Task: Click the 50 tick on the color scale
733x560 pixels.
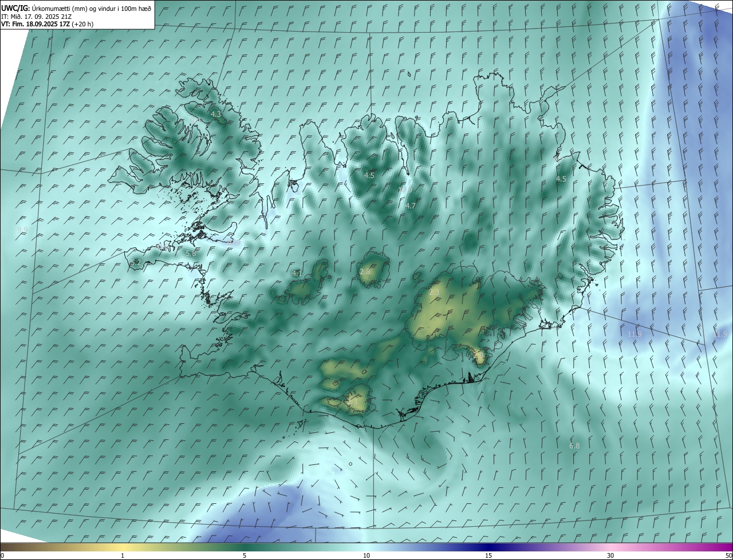Action: [x=728, y=555]
